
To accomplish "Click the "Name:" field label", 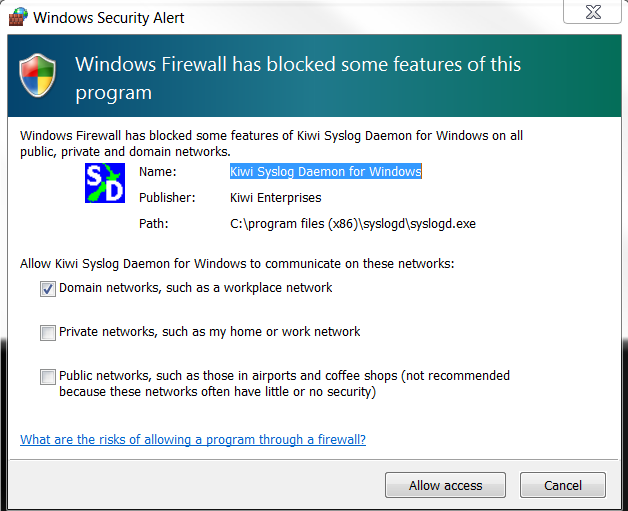I will 156,171.
